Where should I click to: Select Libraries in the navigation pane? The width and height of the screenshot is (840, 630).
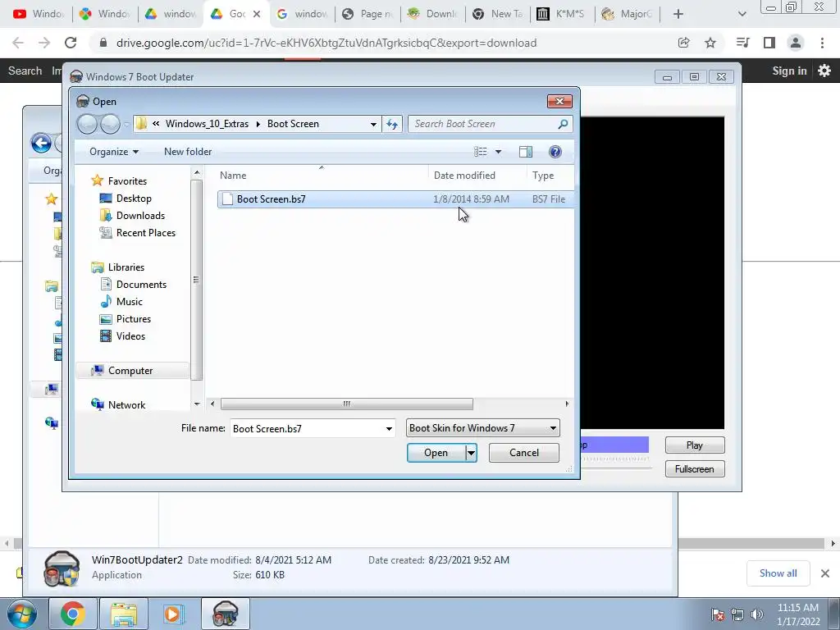point(126,267)
